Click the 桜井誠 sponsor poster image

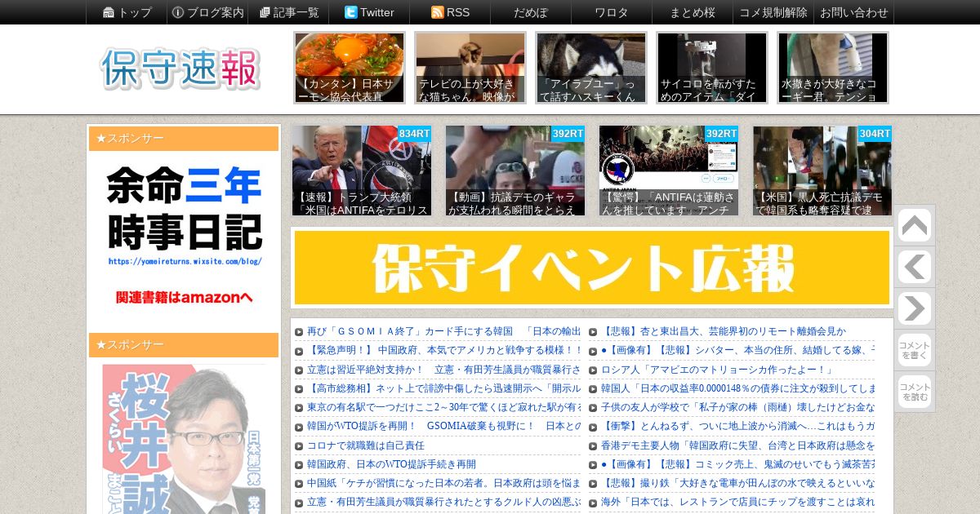185,439
